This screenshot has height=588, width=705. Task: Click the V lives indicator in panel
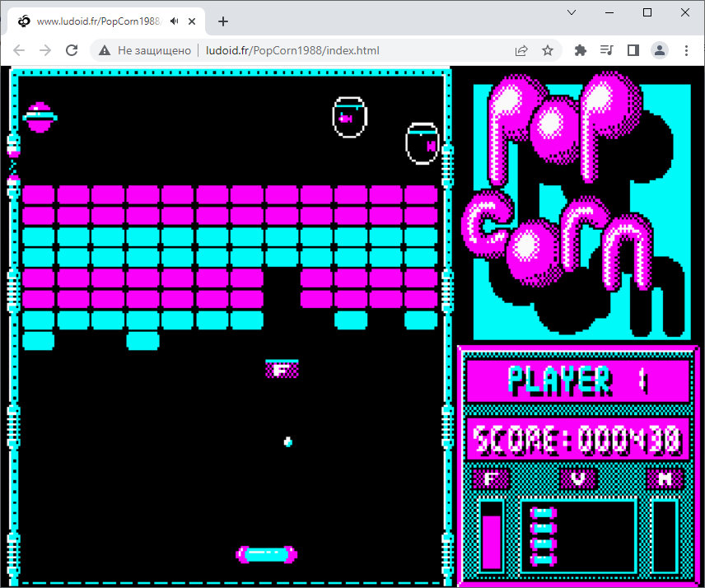[579, 478]
